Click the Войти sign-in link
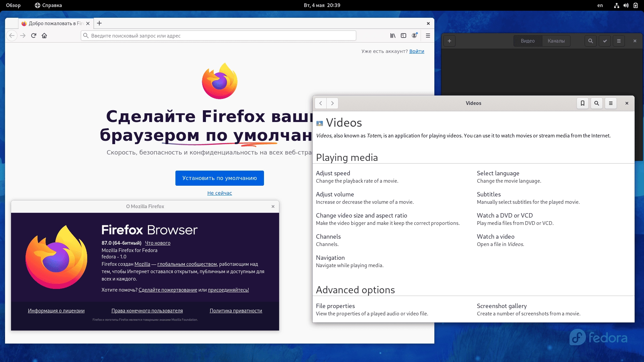 click(417, 51)
